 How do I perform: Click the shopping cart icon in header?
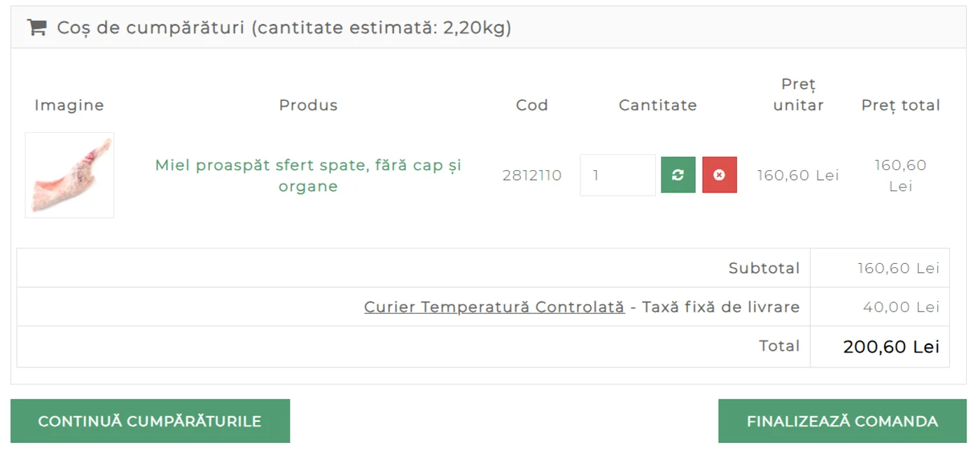[x=36, y=27]
